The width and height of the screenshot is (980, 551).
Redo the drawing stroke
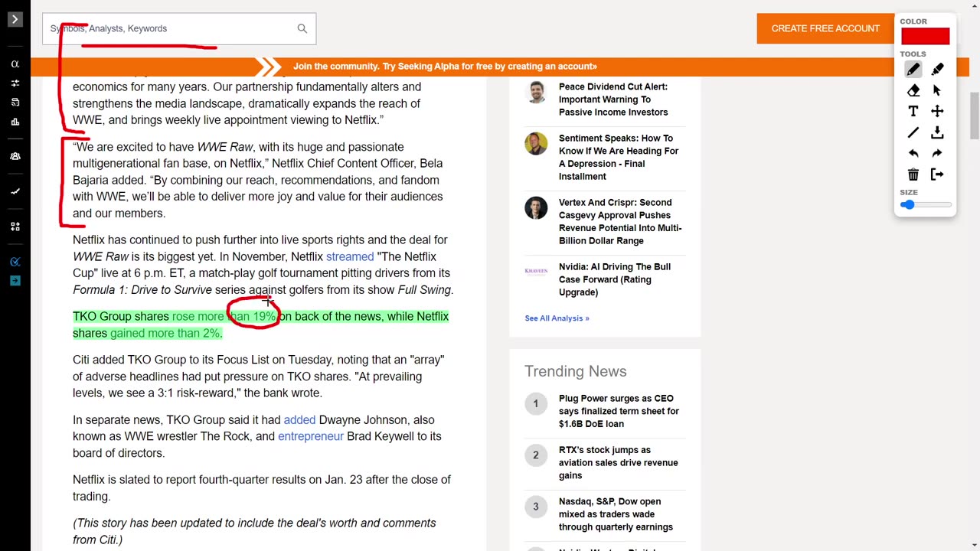pyautogui.click(x=937, y=154)
